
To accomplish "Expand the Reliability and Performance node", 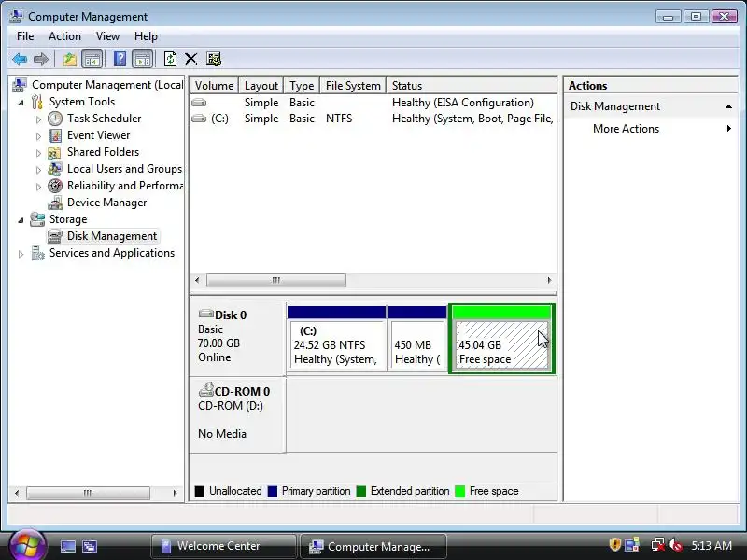I will tap(38, 187).
